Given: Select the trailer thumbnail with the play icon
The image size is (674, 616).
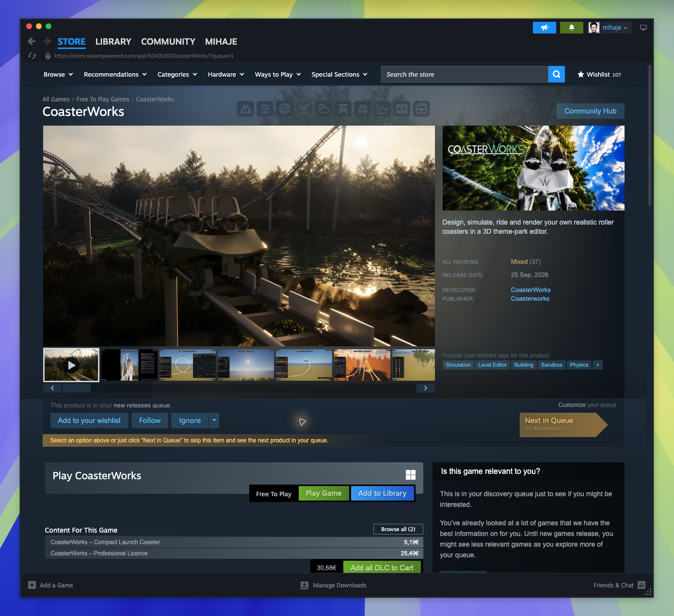Looking at the screenshot, I should point(71,365).
